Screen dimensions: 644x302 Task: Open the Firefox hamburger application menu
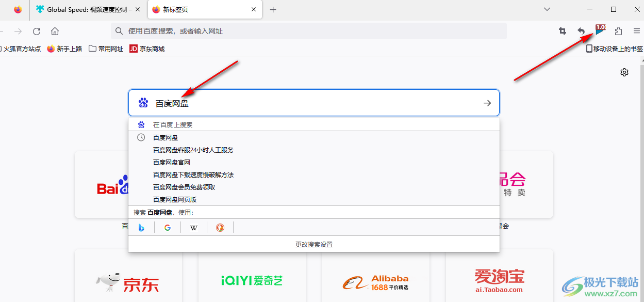[x=637, y=31]
